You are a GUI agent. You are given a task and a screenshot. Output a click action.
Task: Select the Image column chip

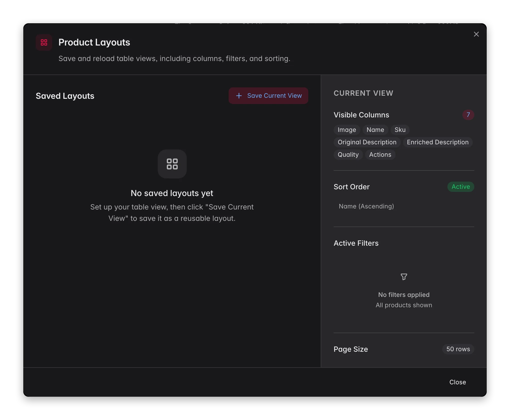(x=347, y=130)
